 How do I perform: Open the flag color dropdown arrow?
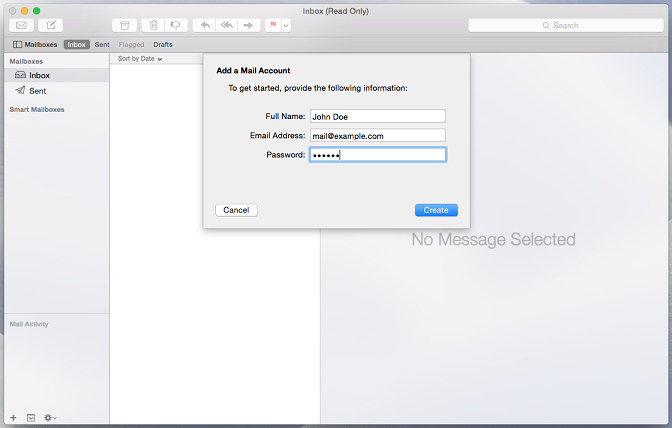click(286, 25)
